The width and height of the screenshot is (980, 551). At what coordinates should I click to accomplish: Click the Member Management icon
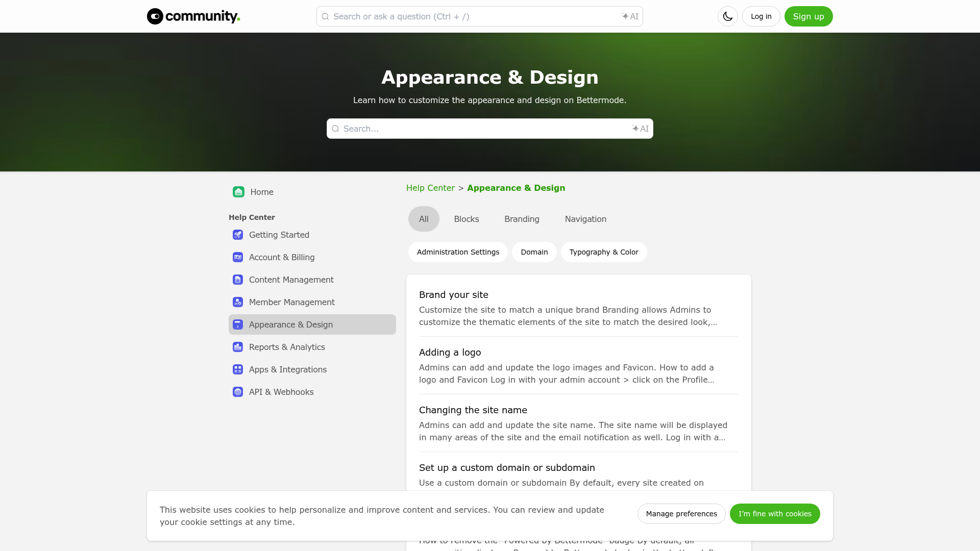coord(238,302)
